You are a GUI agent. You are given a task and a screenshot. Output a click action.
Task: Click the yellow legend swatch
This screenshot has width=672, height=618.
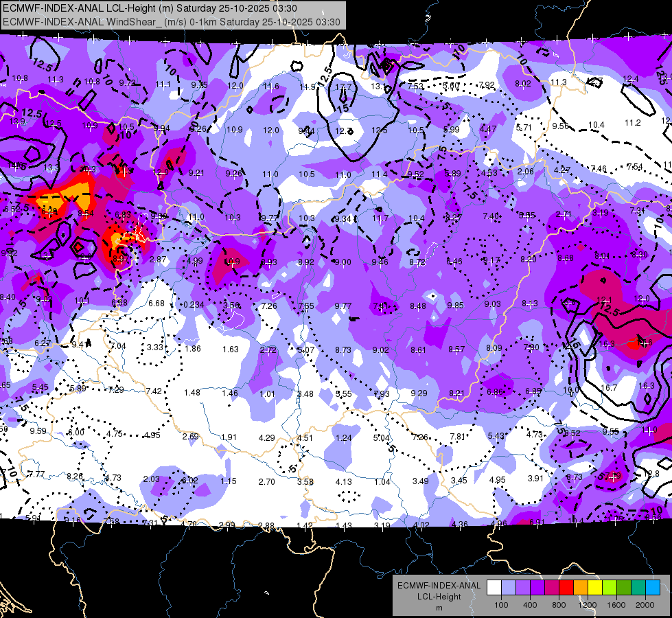coord(595,588)
